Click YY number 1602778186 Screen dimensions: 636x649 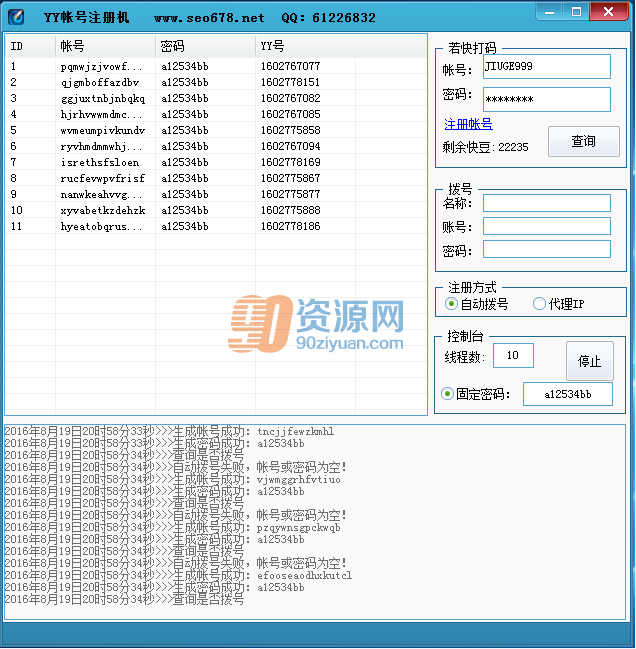[x=290, y=226]
